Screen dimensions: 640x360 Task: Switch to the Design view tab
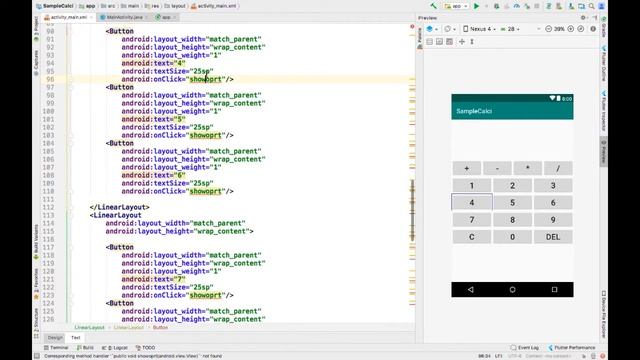pyautogui.click(x=55, y=338)
